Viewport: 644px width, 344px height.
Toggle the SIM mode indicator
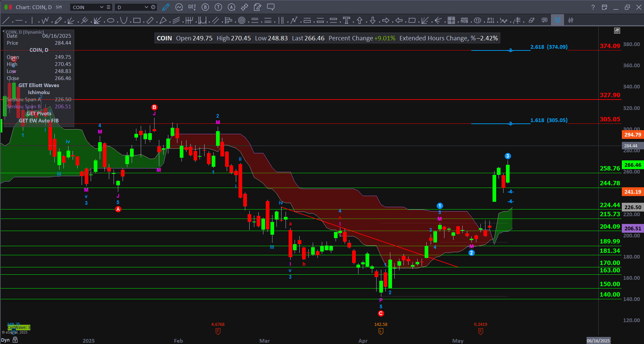point(59,7)
